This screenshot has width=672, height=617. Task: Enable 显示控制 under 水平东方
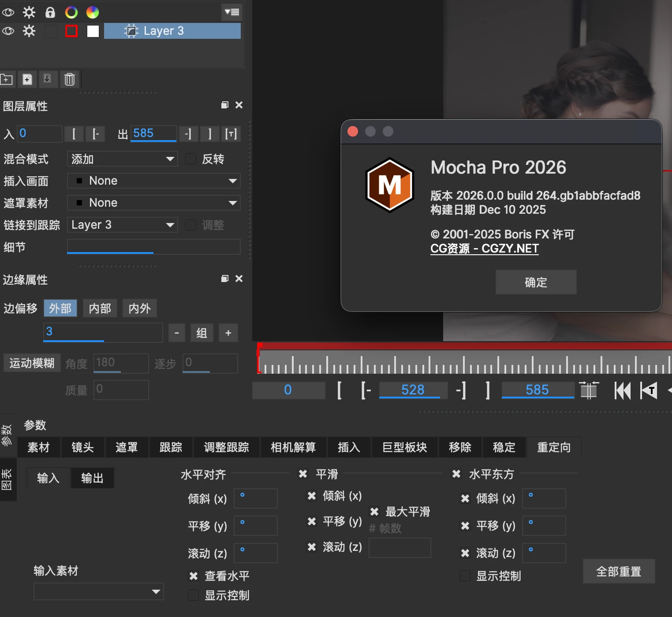[x=465, y=576]
